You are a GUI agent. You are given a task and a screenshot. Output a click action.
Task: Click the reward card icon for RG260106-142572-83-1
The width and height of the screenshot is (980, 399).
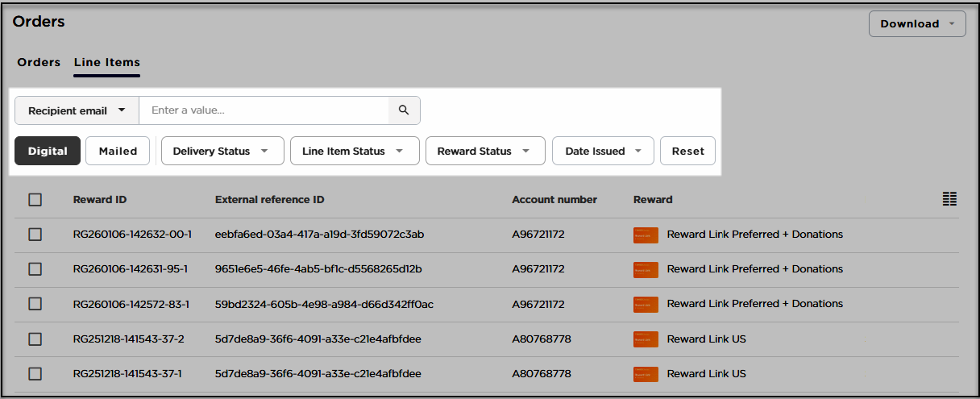click(646, 304)
